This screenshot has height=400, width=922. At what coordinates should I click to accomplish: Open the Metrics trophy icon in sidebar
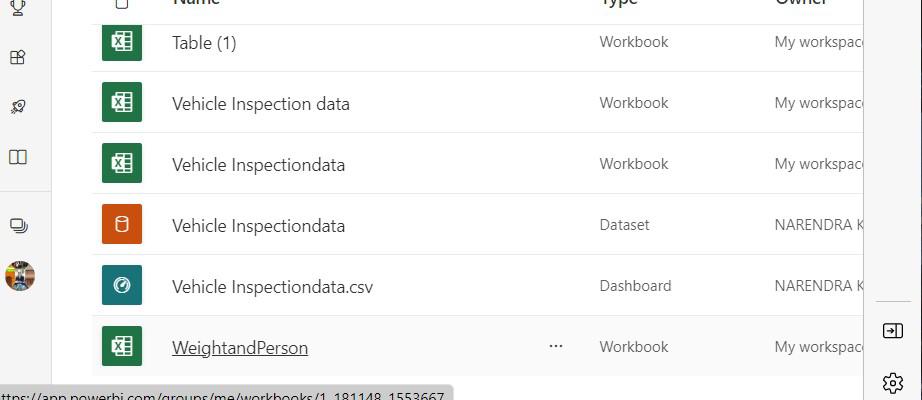tap(17, 7)
